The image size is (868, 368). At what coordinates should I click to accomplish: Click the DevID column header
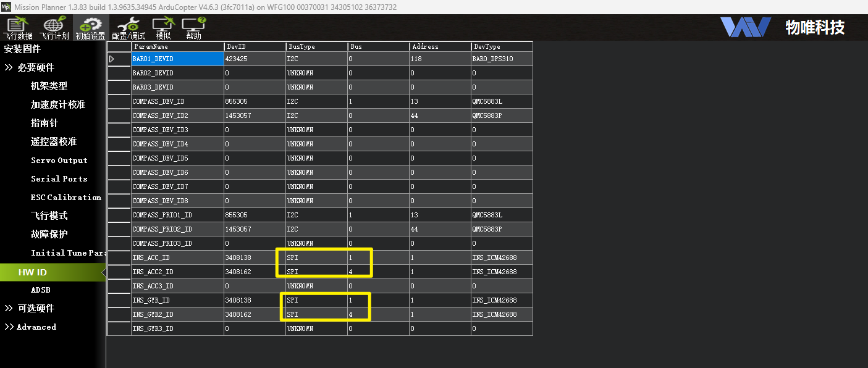255,46
